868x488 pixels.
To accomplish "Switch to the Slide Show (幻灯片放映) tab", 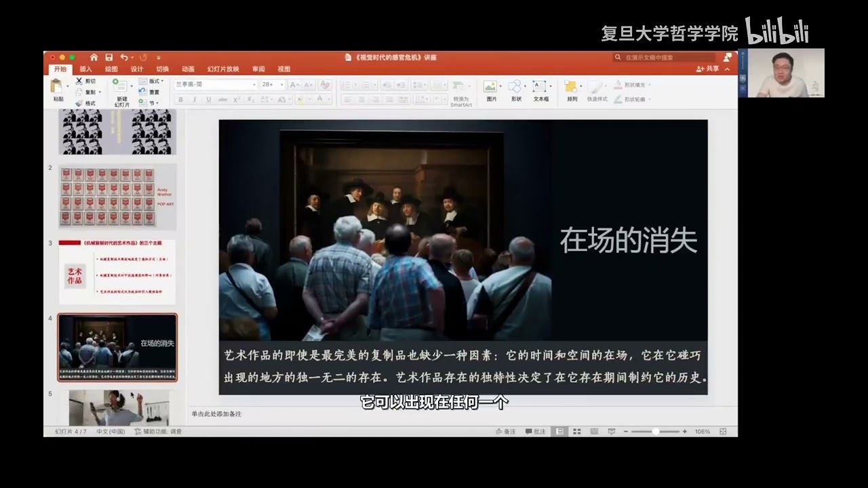I will click(x=223, y=69).
